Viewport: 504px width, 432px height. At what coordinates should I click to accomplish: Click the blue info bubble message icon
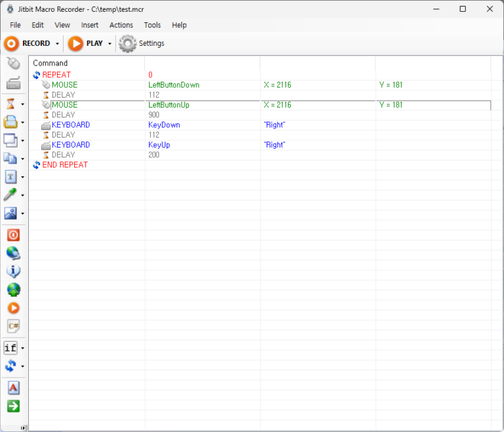(x=13, y=271)
